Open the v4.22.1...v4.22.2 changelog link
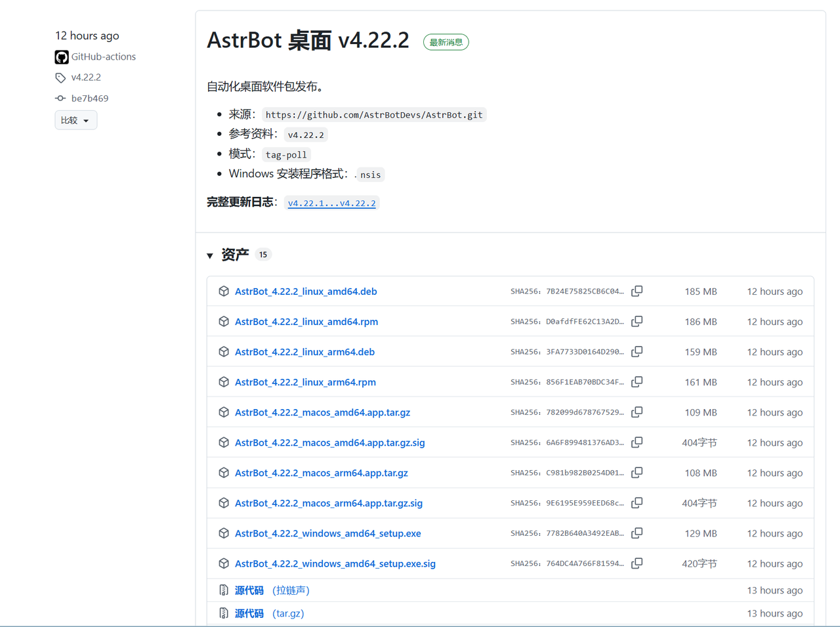This screenshot has width=840, height=627. pyautogui.click(x=332, y=203)
